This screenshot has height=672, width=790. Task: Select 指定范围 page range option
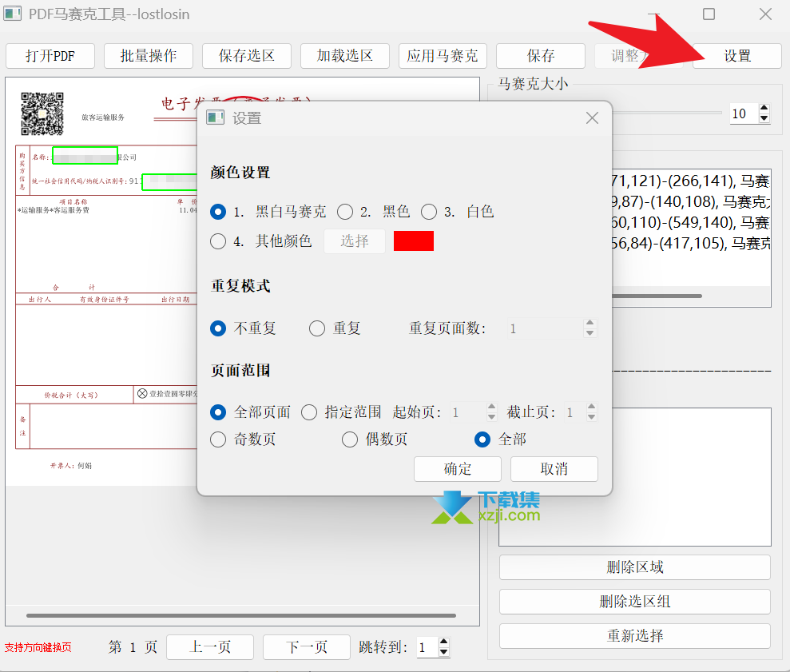(309, 413)
